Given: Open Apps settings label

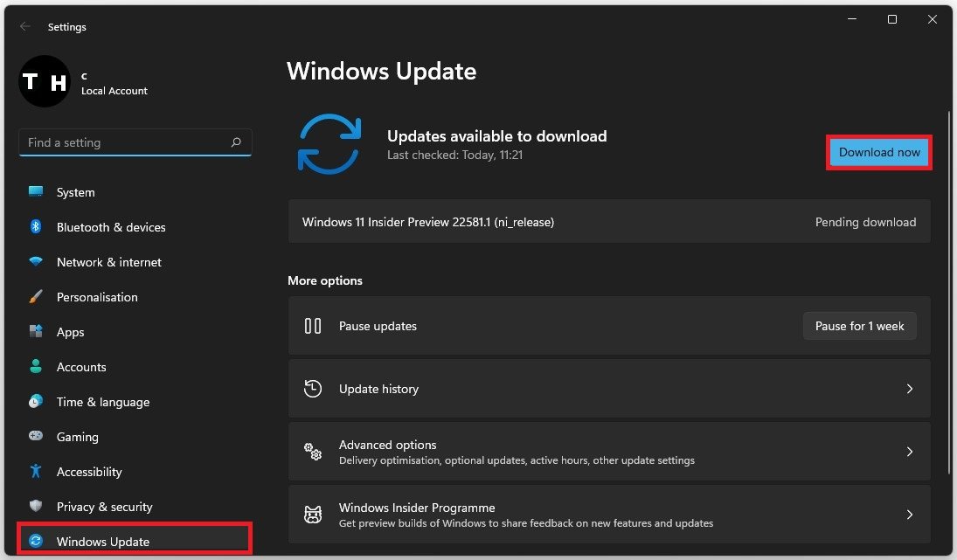Looking at the screenshot, I should point(70,332).
